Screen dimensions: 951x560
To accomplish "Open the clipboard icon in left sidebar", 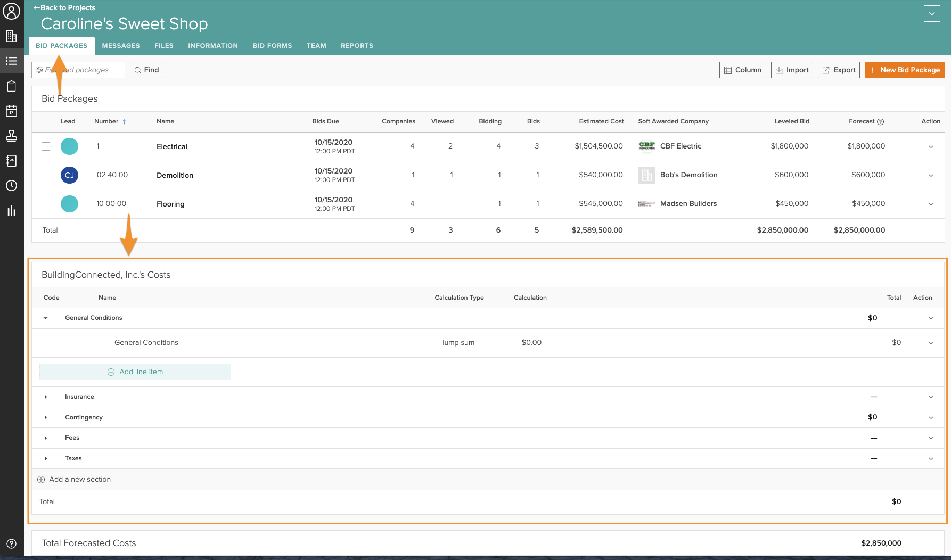I will (11, 86).
